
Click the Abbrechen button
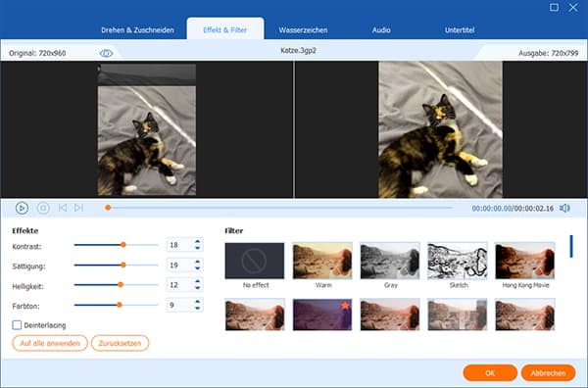[548, 373]
